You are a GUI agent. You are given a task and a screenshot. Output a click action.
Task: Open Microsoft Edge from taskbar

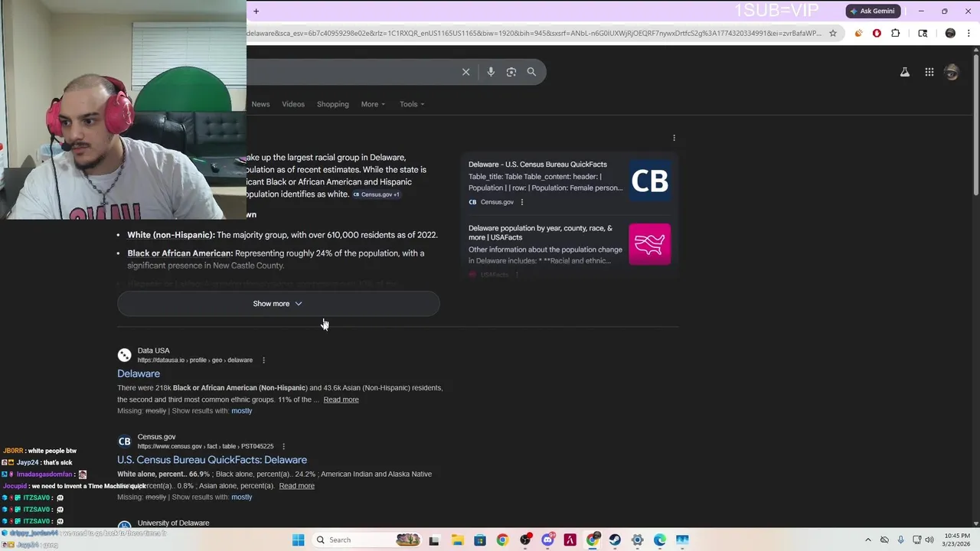coord(660,540)
